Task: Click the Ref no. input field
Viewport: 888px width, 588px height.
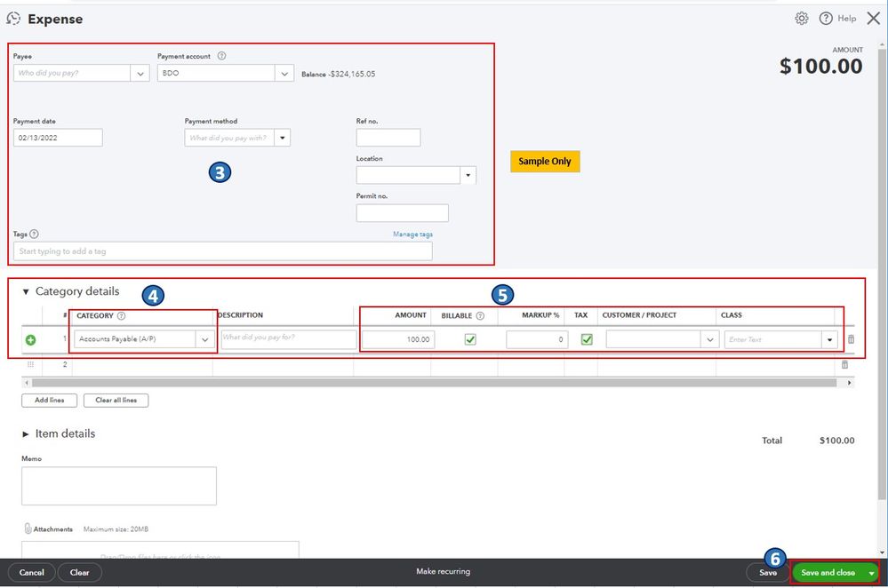Action: (x=388, y=138)
